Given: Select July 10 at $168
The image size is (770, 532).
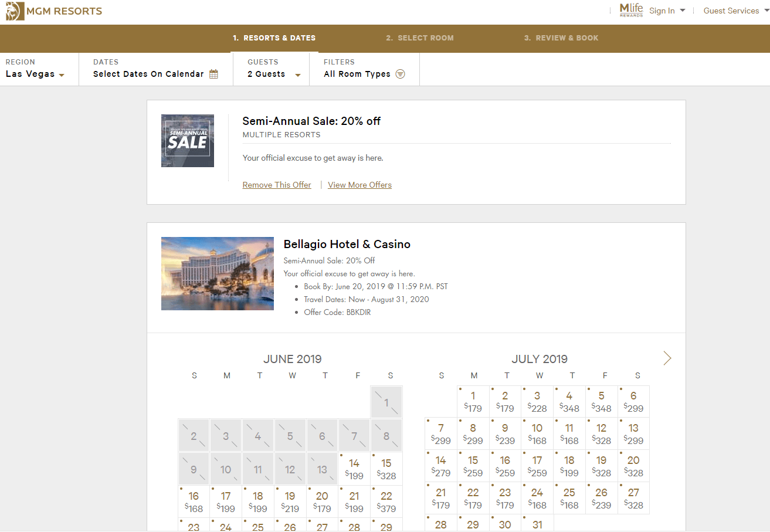Looking at the screenshot, I should tap(537, 433).
